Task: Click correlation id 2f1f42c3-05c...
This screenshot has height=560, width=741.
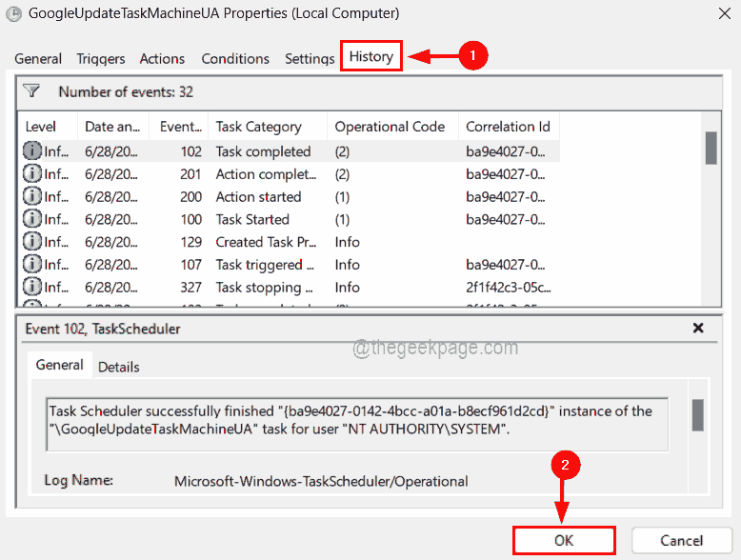Action: pos(508,288)
